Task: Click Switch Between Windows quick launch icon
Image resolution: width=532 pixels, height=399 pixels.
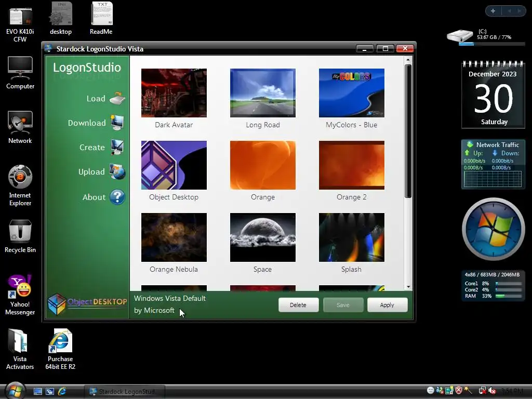Action: 50,392
